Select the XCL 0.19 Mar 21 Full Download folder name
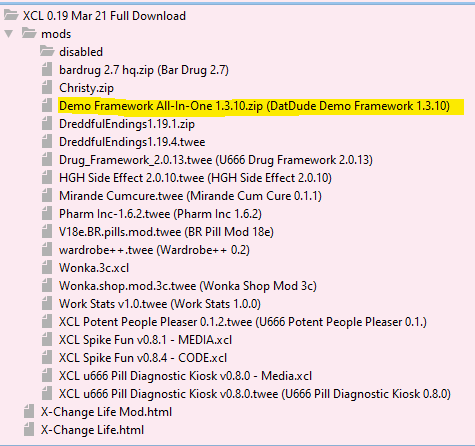The height and width of the screenshot is (446, 475). click(104, 16)
